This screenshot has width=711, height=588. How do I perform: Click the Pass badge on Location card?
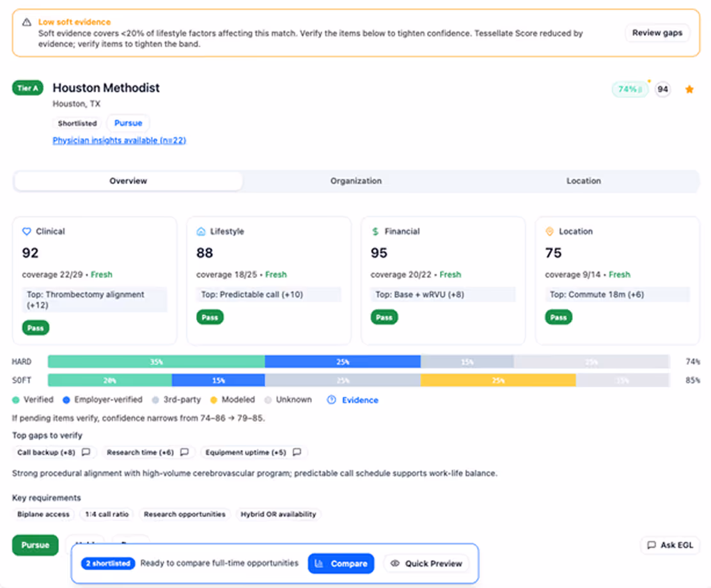[x=559, y=318]
